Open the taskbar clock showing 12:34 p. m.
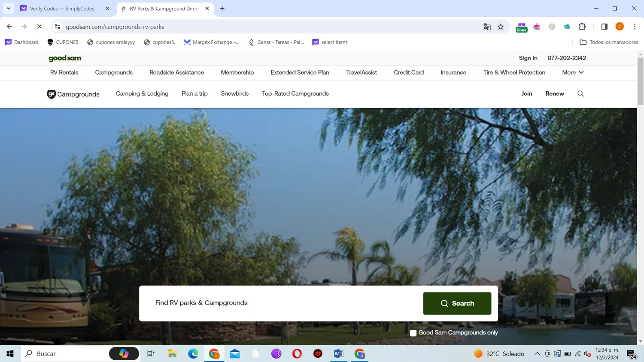Screen dimensions: 644x362 (x=607, y=353)
